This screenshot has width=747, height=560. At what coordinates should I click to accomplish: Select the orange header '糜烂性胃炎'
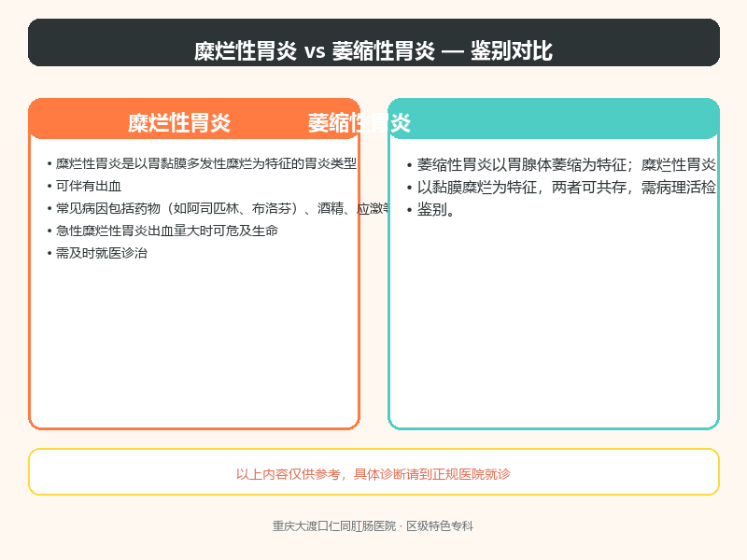(179, 123)
